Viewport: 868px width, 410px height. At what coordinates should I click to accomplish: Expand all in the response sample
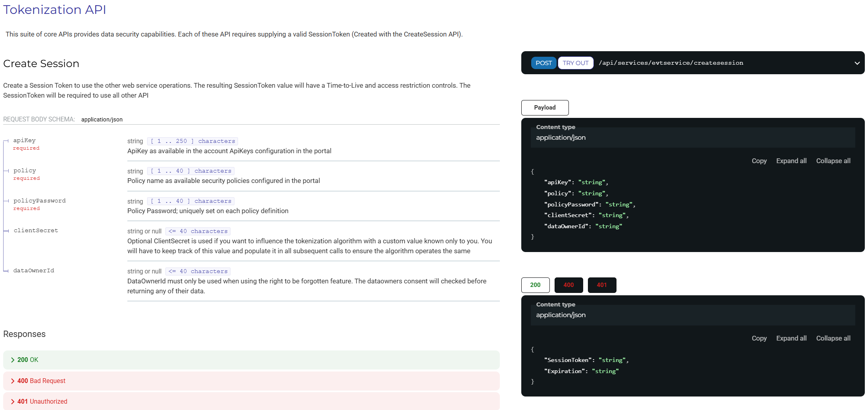791,338
